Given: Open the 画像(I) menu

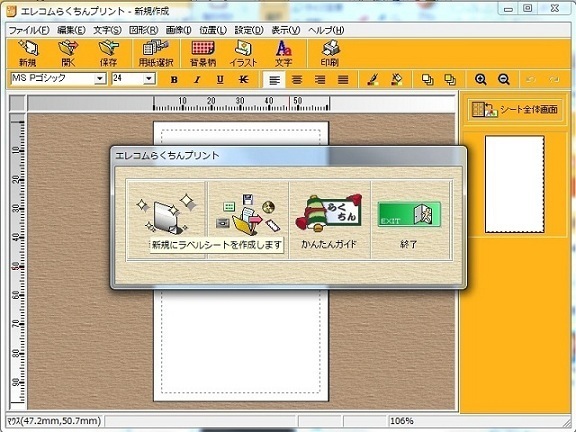Looking at the screenshot, I should coord(179,30).
